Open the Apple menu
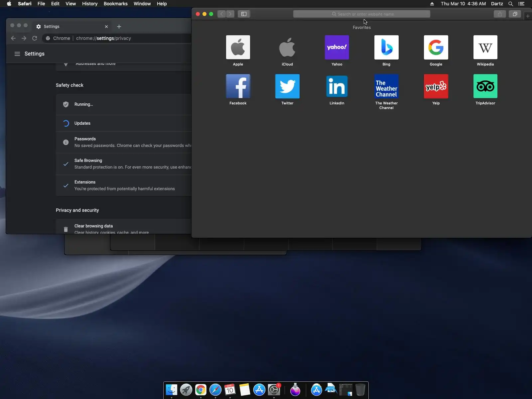 [x=9, y=4]
